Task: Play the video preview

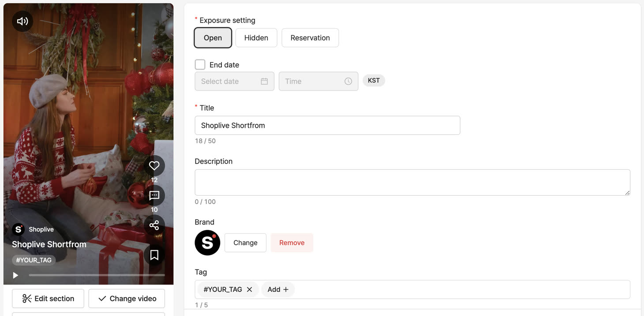Action: 15,275
